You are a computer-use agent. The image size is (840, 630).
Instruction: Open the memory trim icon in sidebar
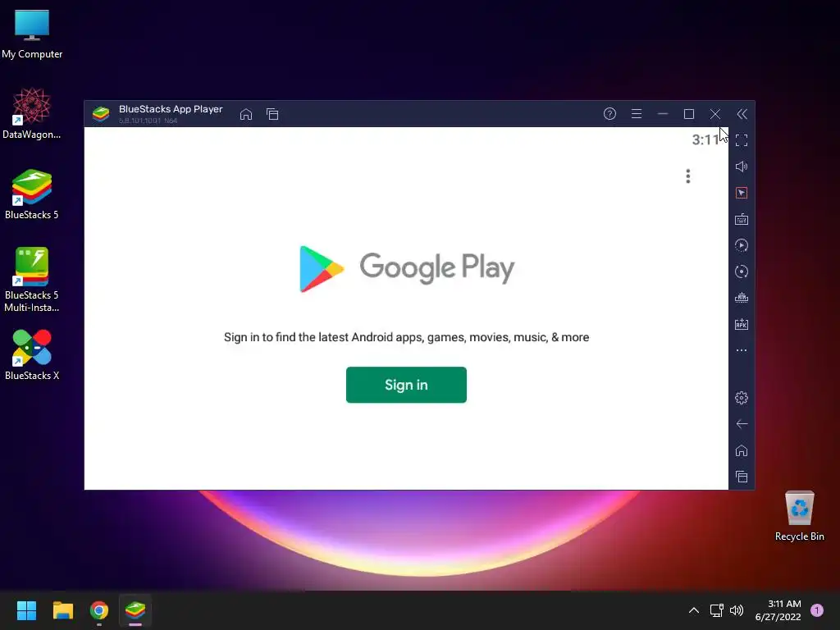point(742,298)
